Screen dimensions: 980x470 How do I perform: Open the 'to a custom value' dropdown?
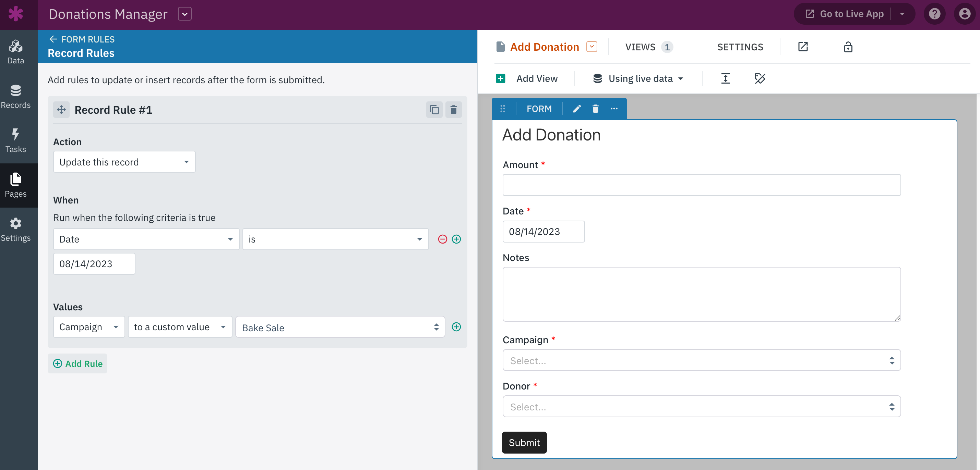tap(180, 327)
